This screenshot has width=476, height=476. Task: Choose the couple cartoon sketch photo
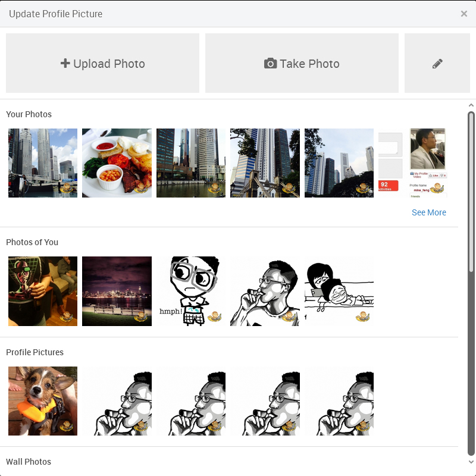[339, 291]
